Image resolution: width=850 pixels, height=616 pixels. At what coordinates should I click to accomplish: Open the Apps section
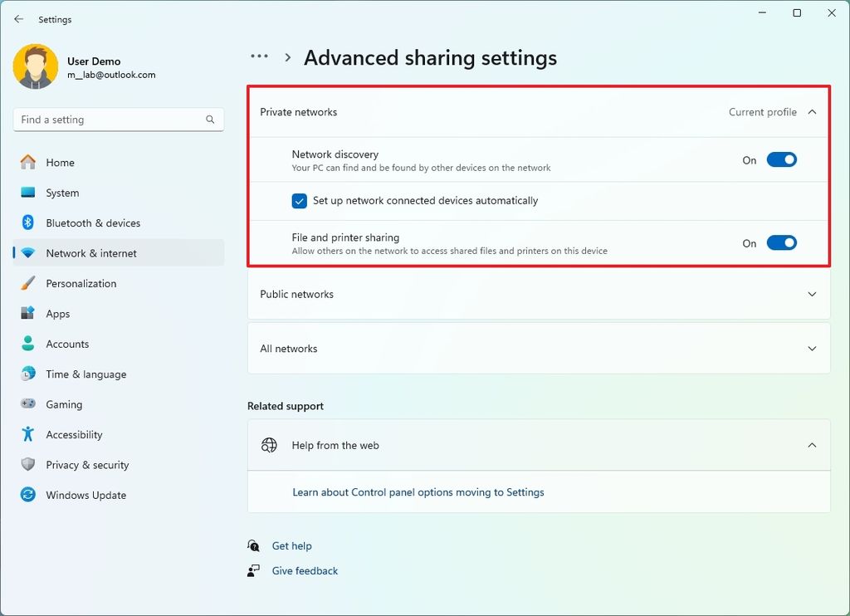(x=57, y=314)
